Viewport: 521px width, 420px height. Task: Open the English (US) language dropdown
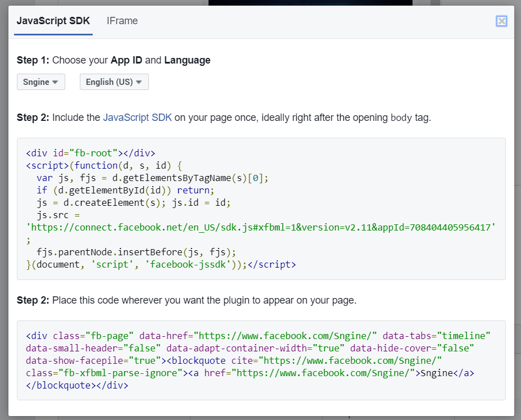pos(114,82)
